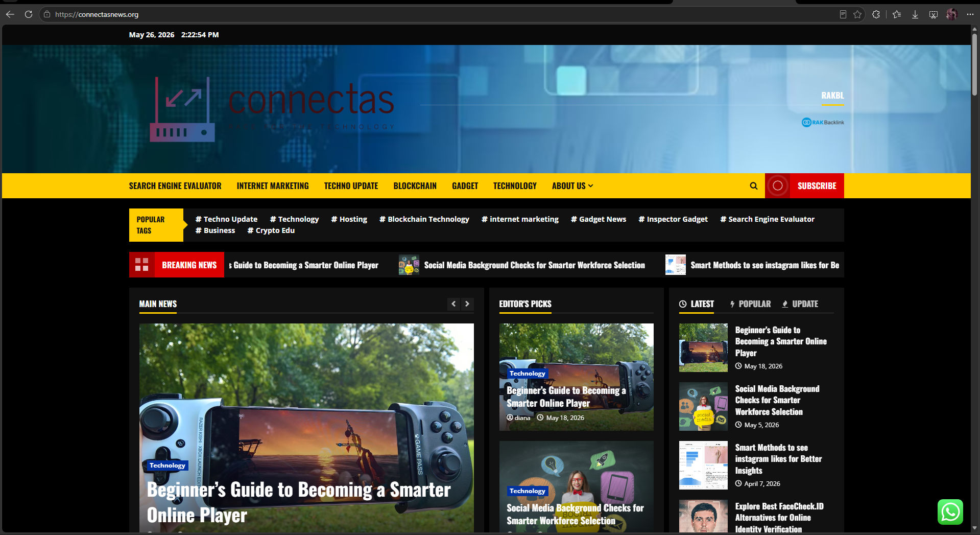This screenshot has width=980, height=535.
Task: Open Techno Update menu item
Action: pos(351,186)
